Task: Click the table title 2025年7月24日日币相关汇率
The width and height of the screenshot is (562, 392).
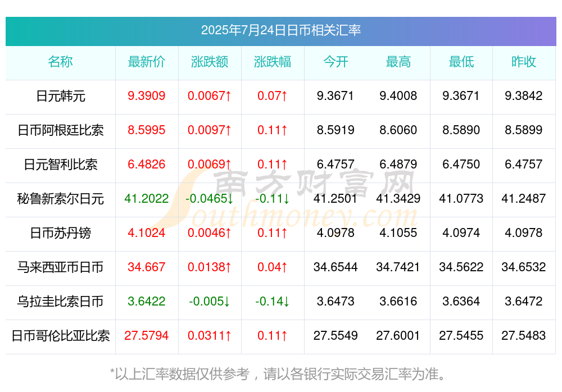Action: [280, 30]
